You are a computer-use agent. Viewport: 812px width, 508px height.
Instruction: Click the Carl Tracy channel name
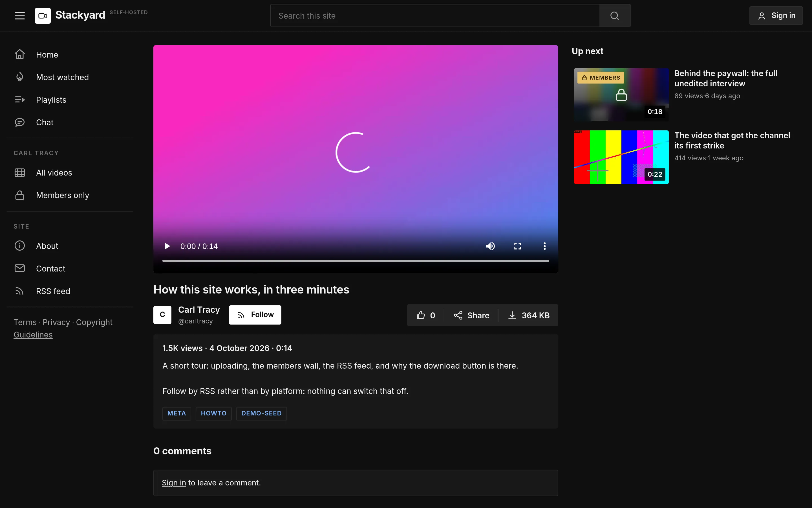(199, 310)
